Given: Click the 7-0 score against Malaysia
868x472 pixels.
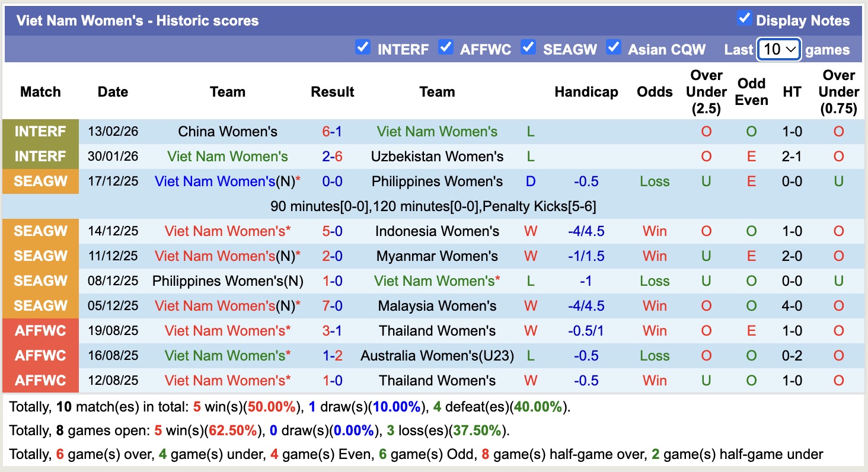Looking at the screenshot, I should click(332, 306).
